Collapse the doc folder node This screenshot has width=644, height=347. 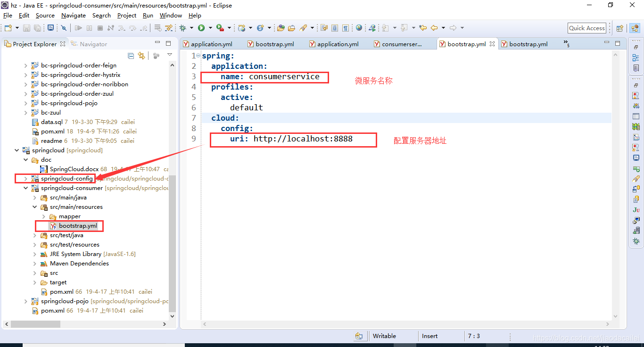26,160
